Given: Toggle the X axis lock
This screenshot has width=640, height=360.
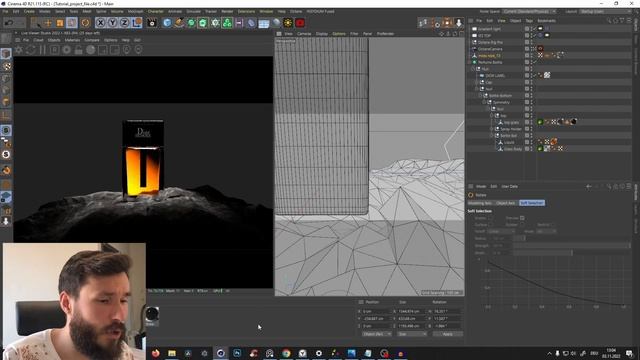Looking at the screenshot, I should click(x=100, y=23).
